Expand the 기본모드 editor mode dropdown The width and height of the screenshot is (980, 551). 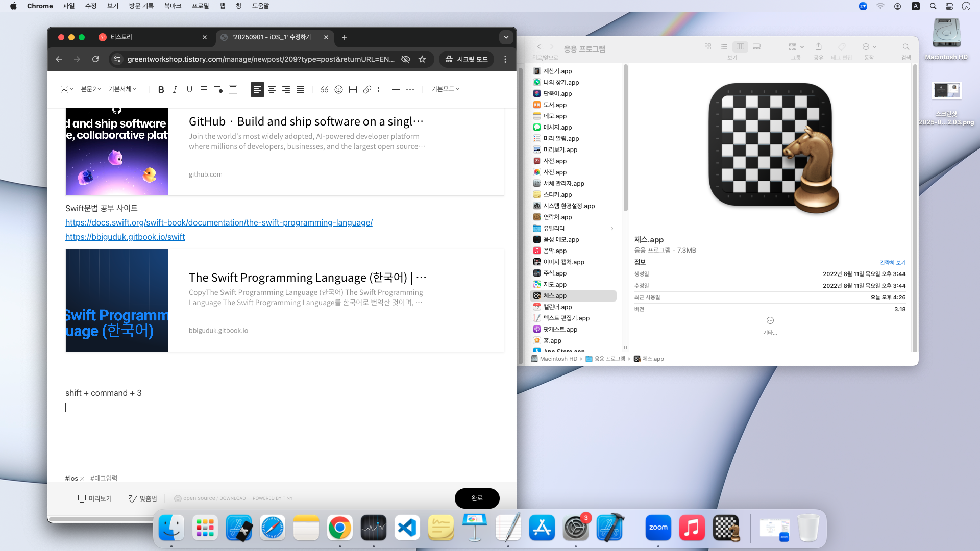pyautogui.click(x=445, y=89)
